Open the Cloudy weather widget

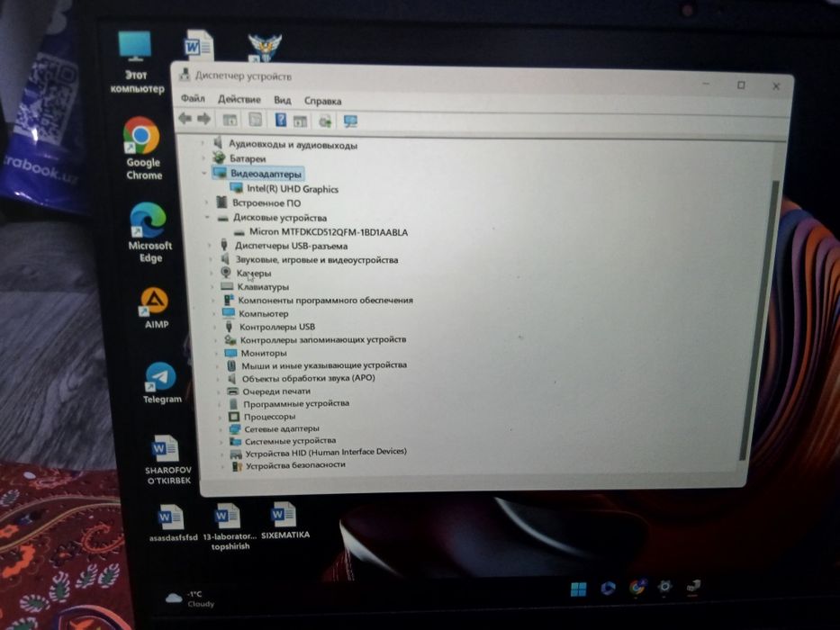point(190,598)
